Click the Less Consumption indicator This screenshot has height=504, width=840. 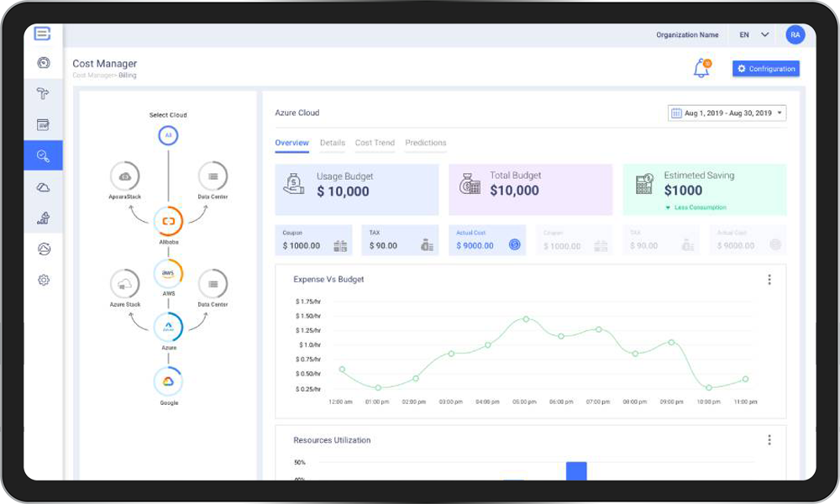(x=696, y=207)
